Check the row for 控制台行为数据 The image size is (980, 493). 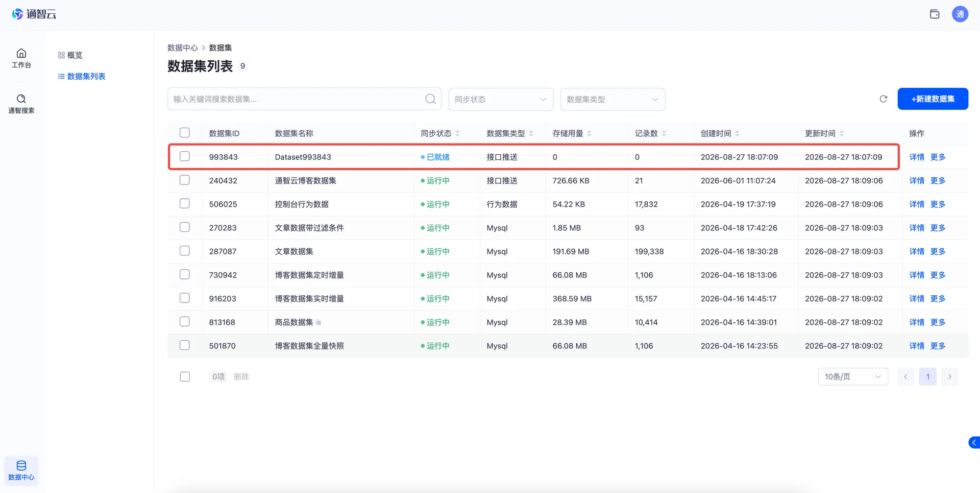point(185,203)
